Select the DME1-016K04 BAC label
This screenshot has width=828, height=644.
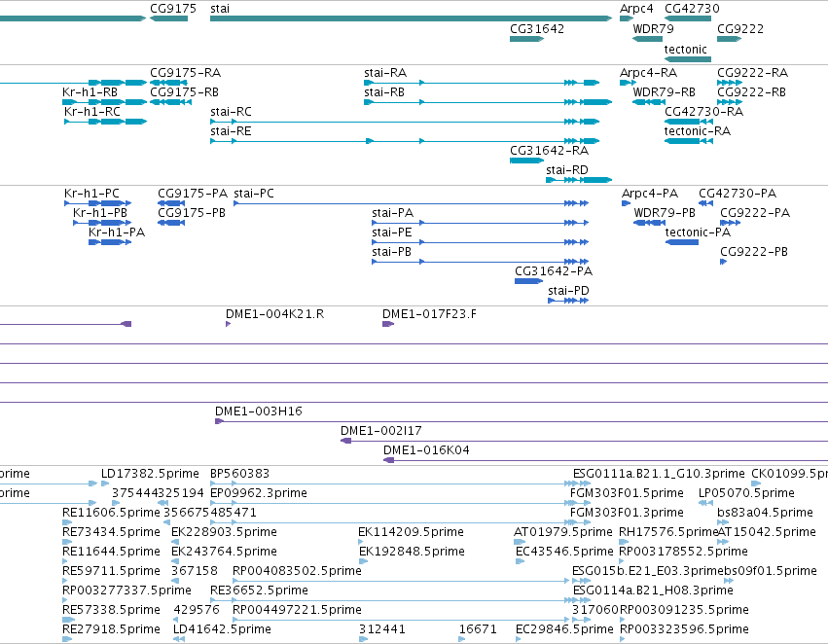[427, 450]
